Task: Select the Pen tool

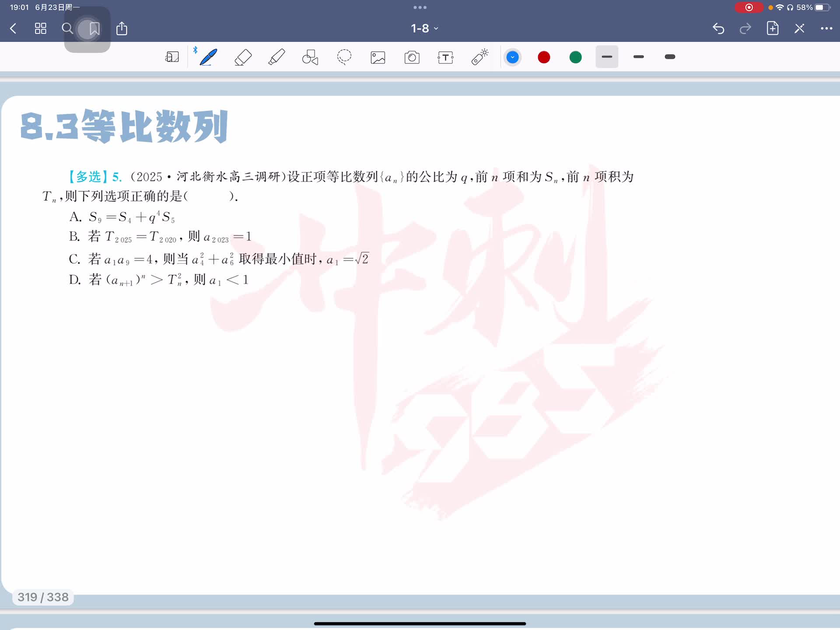Action: tap(208, 57)
